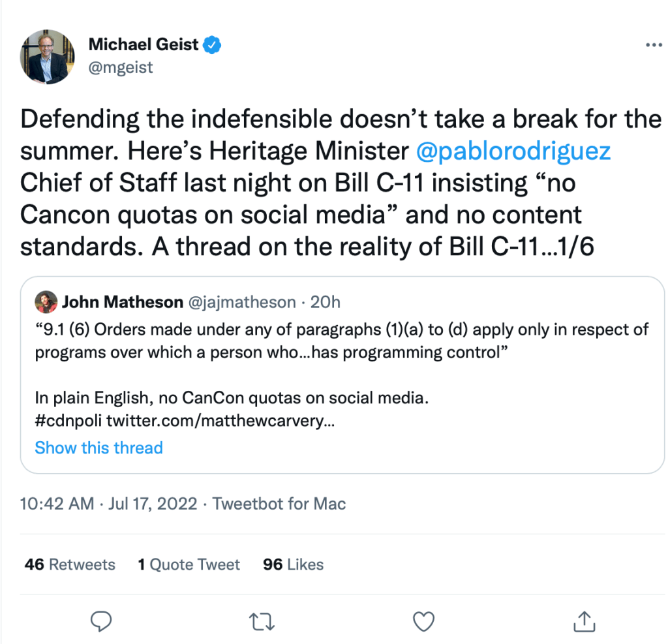Click the retweet arrows icon
The height and width of the screenshot is (644, 668).
click(x=262, y=621)
